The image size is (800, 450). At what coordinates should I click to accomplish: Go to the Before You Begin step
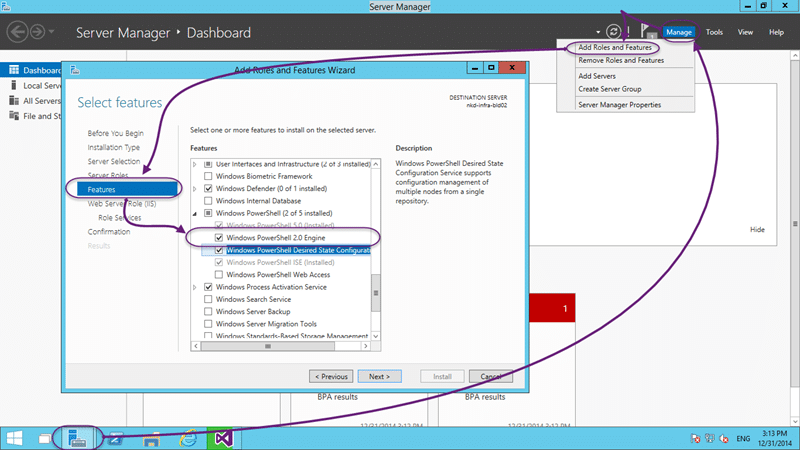115,133
